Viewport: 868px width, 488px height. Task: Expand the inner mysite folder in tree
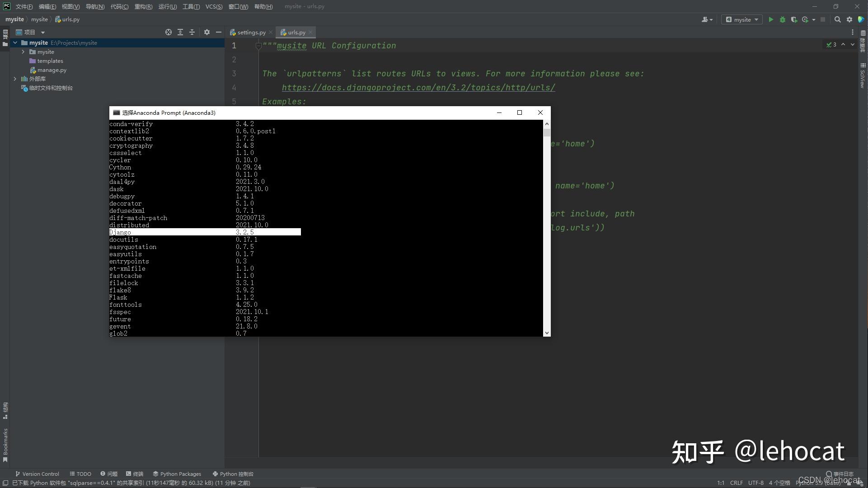pos(23,52)
